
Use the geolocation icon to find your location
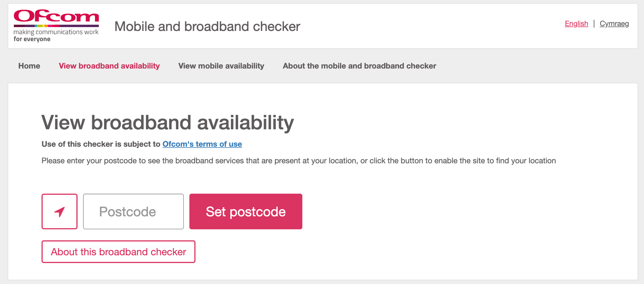pos(59,211)
